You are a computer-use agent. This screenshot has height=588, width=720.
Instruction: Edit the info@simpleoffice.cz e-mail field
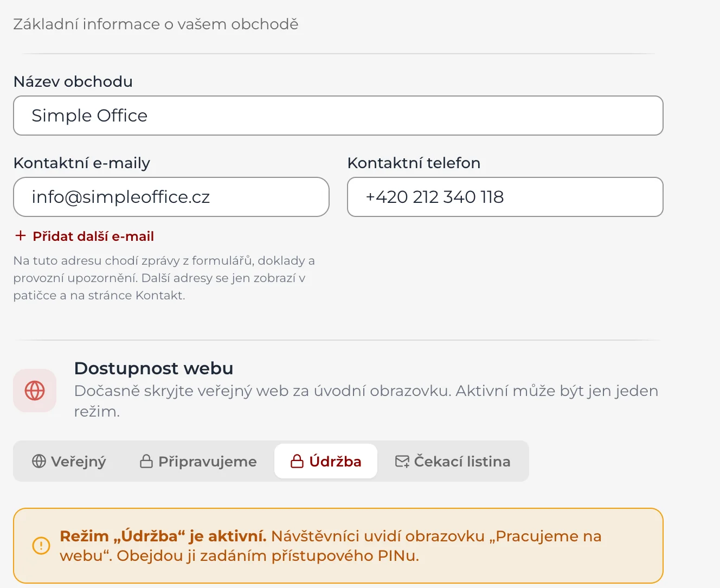pos(171,197)
